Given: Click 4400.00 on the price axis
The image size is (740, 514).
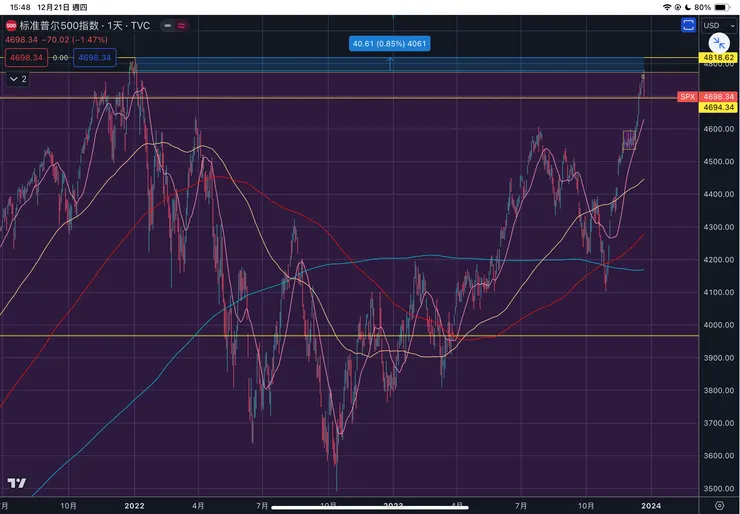Looking at the screenshot, I should [x=718, y=194].
